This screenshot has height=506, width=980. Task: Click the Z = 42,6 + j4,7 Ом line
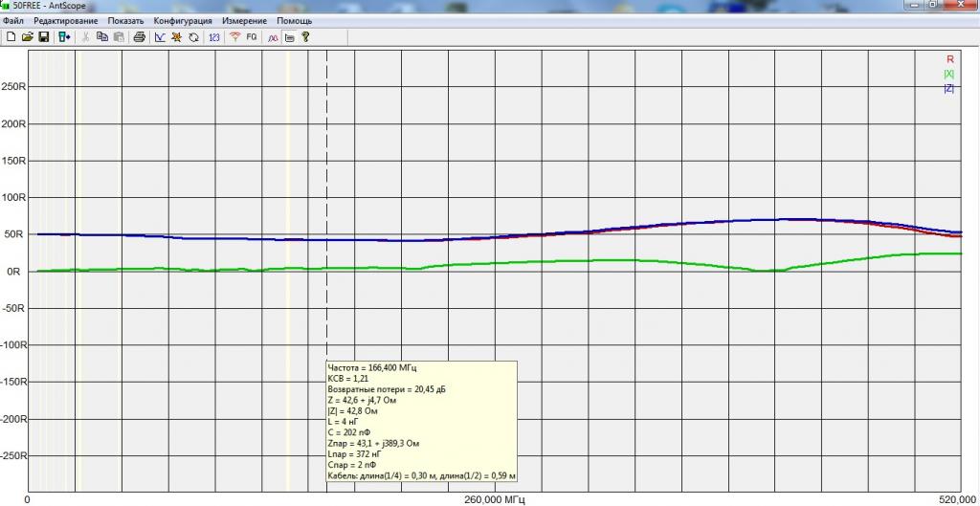tap(362, 401)
